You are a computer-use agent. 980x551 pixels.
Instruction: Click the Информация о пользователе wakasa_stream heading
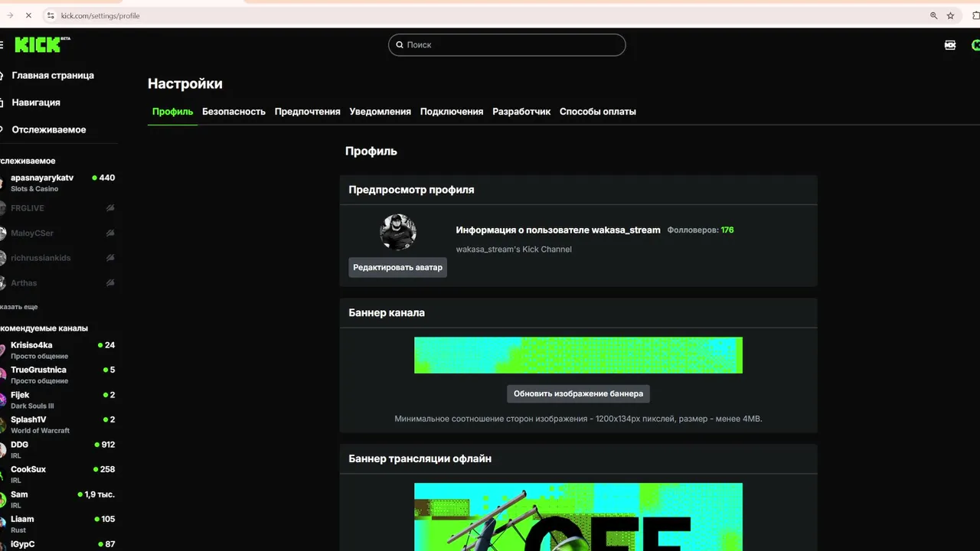pyautogui.click(x=558, y=230)
